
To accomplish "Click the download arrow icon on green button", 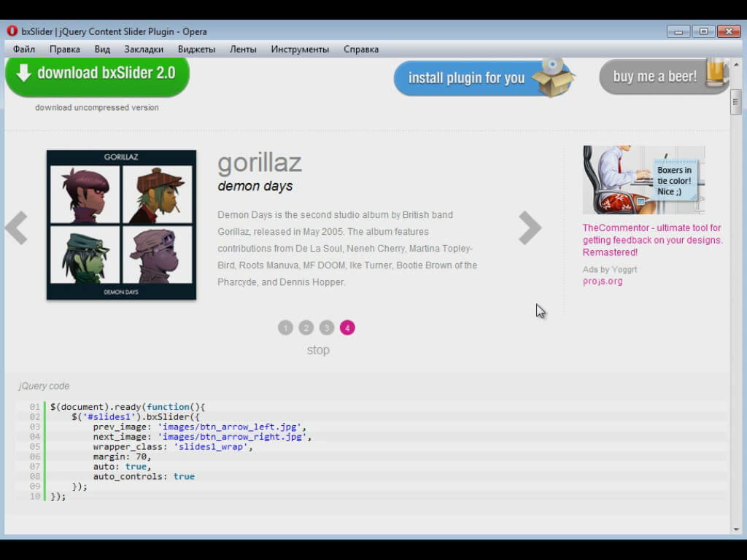I will (23, 73).
